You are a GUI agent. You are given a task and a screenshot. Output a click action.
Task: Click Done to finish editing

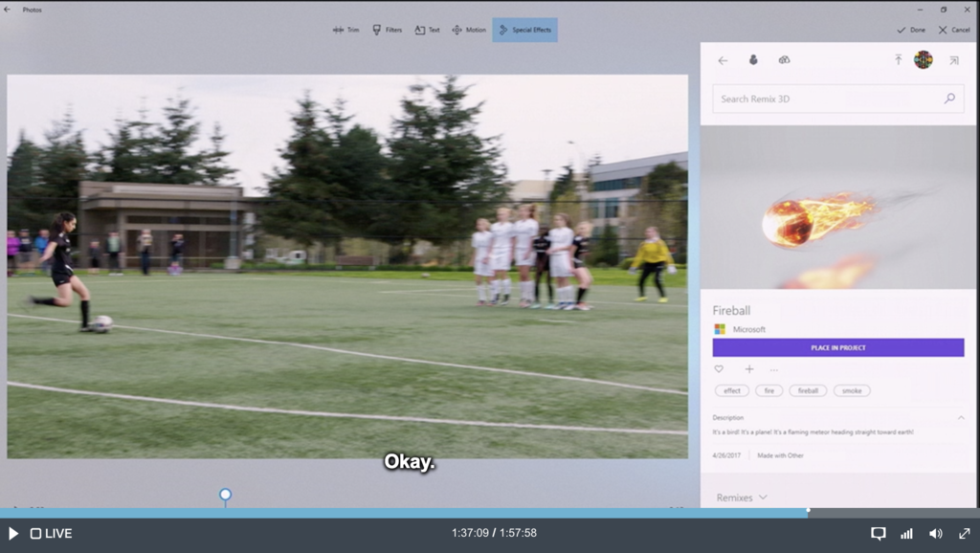[x=911, y=30]
